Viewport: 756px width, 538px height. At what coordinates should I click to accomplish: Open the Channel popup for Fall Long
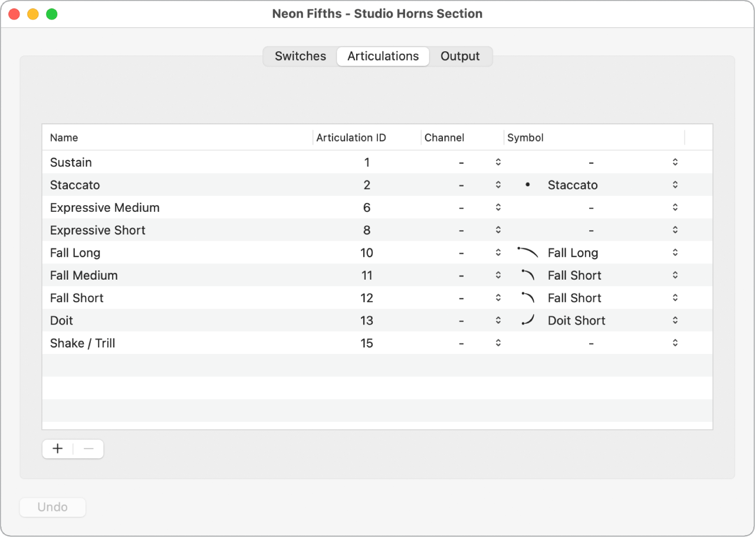tap(498, 252)
